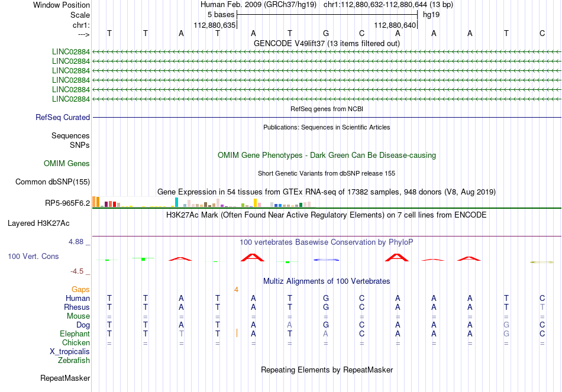Open 'Repeating Elements by RepeatMasker' track title

327,370
